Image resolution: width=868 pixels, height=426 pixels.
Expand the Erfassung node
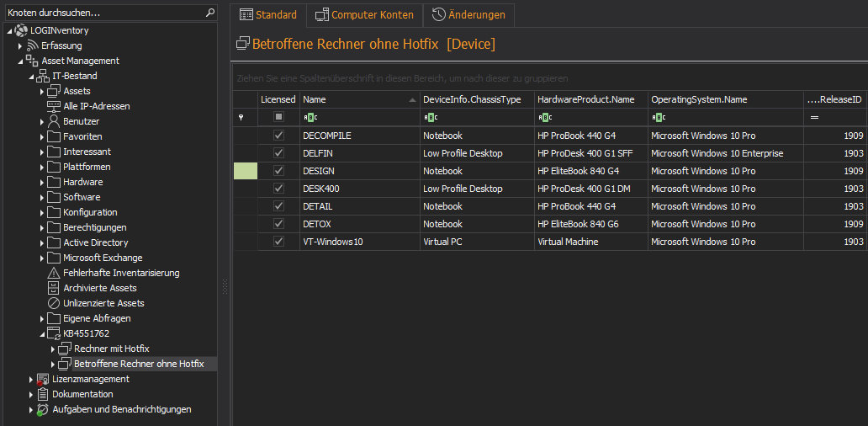(x=20, y=46)
